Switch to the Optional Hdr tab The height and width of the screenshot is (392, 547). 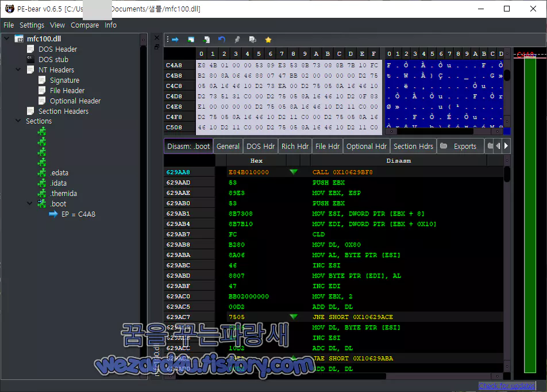tap(367, 146)
